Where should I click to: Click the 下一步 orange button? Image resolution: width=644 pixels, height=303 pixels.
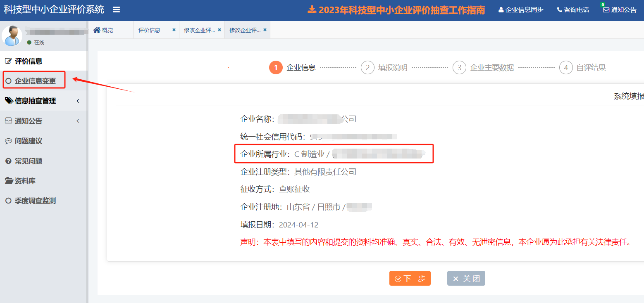(x=410, y=279)
